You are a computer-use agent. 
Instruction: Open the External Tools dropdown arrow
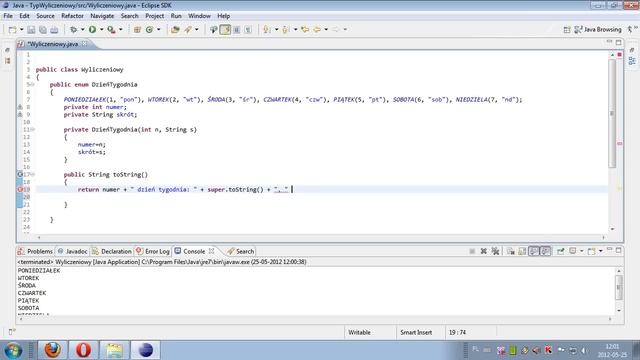(121, 30)
